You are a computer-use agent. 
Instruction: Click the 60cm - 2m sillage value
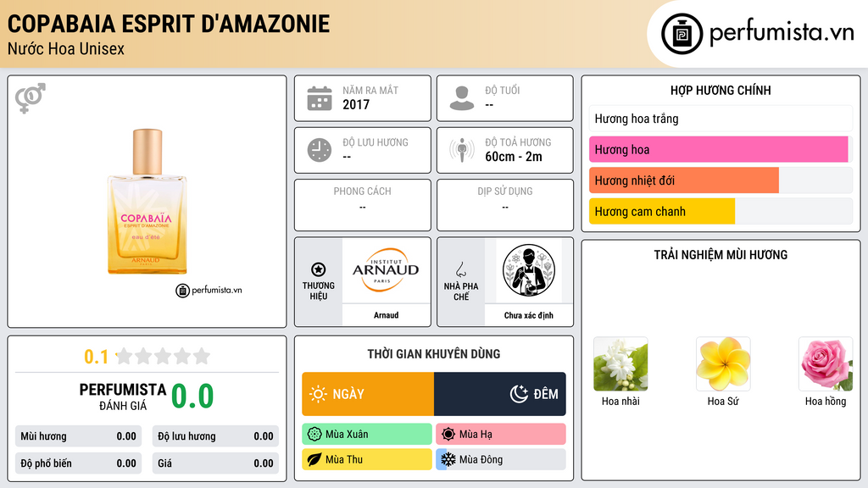tap(514, 157)
